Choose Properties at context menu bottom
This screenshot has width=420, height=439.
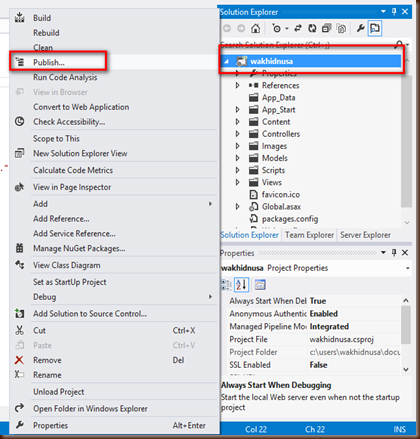(x=114, y=425)
